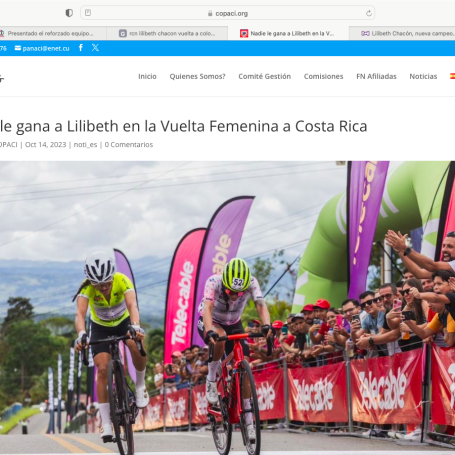Open the X (Twitter) icon in blue bar
Screen dimensions: 455x455
tap(95, 48)
